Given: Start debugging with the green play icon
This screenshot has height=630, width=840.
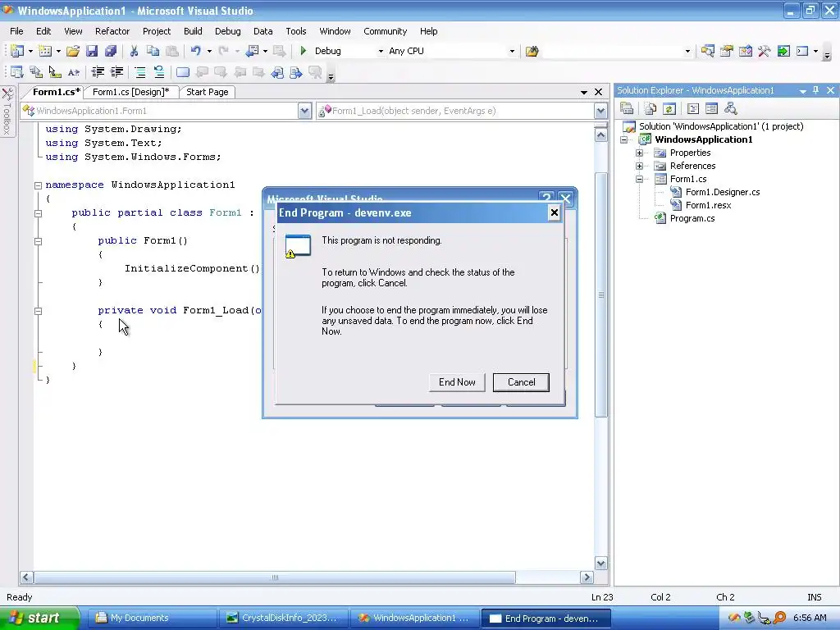Looking at the screenshot, I should [304, 51].
